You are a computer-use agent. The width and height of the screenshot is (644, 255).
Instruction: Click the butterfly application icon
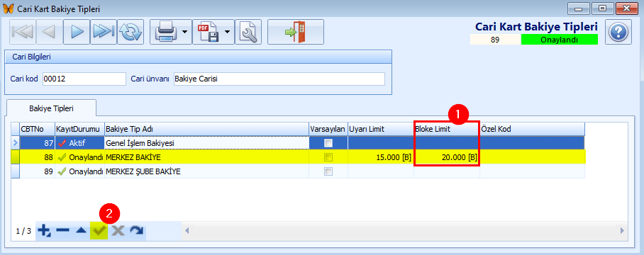[9, 8]
